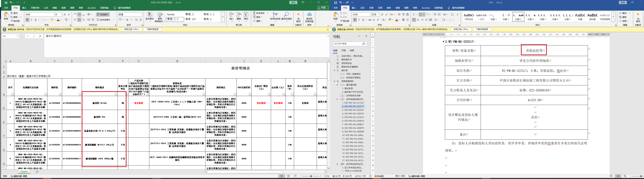The width and height of the screenshot is (644, 179).
Task: Save the Excel workbook from quick access
Action: pos(6,3)
